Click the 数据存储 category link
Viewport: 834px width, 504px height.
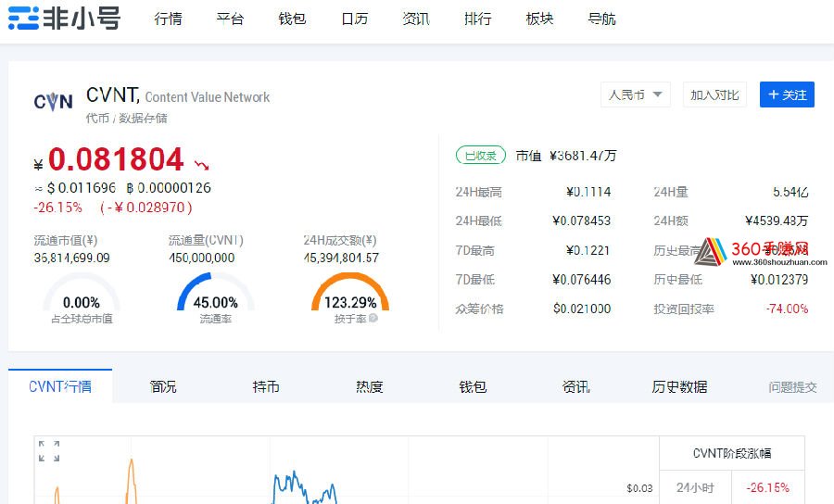click(143, 118)
